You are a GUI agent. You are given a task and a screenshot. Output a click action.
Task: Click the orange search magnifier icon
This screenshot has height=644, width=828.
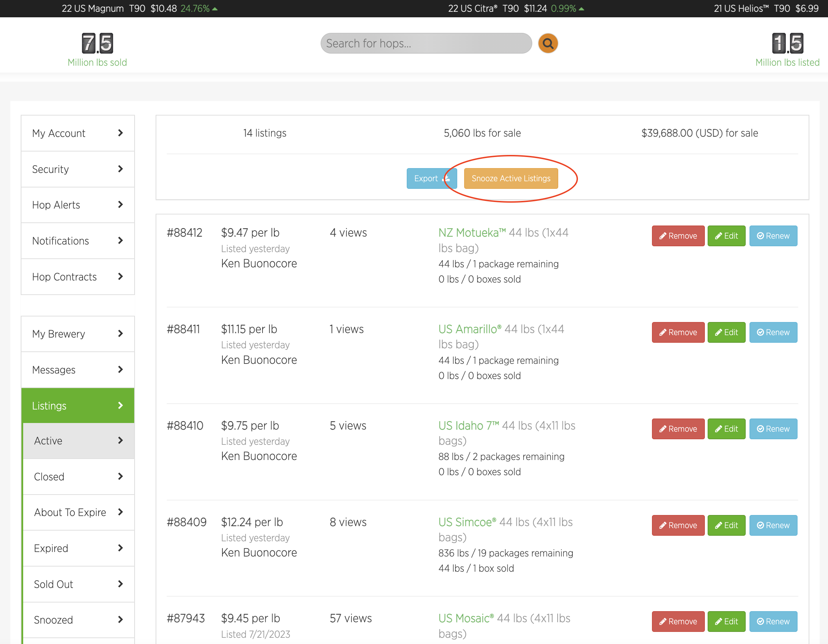pos(548,44)
